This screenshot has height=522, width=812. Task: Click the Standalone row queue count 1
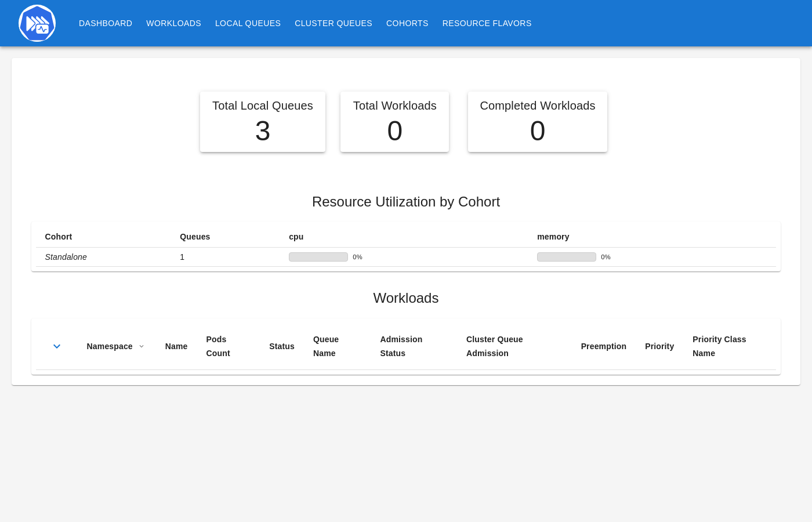click(182, 257)
